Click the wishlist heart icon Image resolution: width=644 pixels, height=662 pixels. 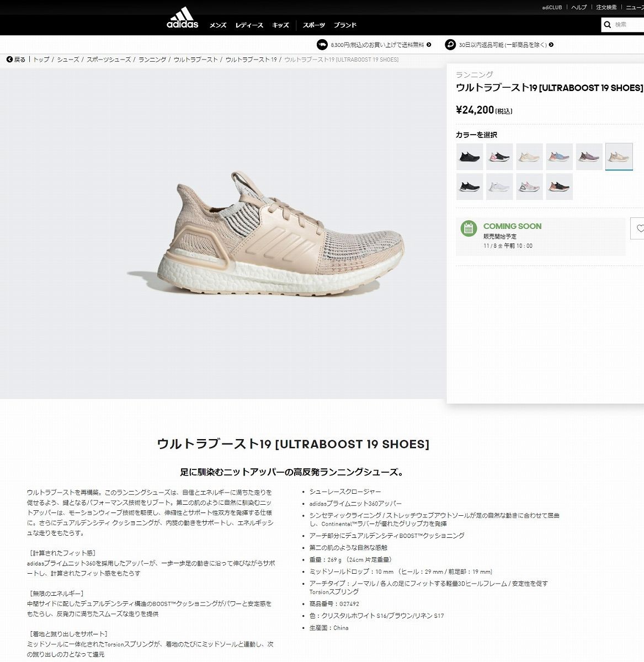pos(640,228)
